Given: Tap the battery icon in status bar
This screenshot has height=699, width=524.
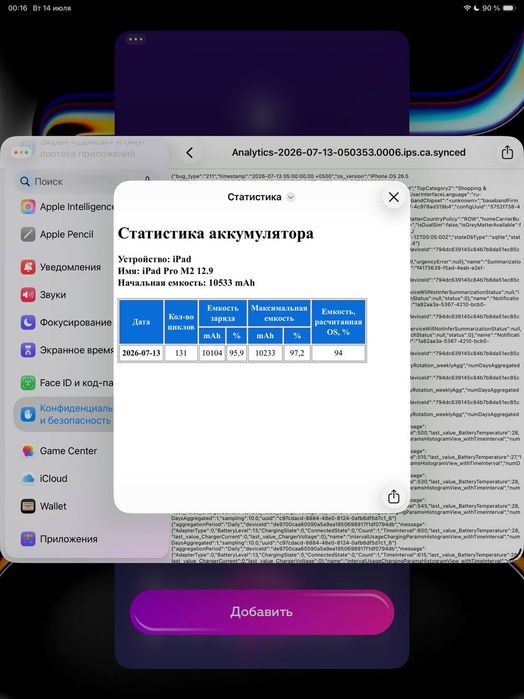Looking at the screenshot, I should pos(508,8).
